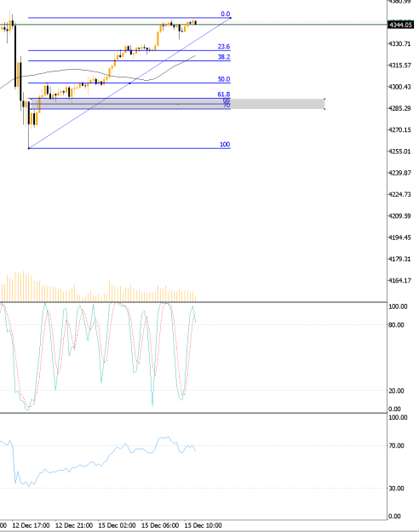Select the Fibonacci 61.8 level label
The height and width of the screenshot is (532, 419).
coord(224,94)
